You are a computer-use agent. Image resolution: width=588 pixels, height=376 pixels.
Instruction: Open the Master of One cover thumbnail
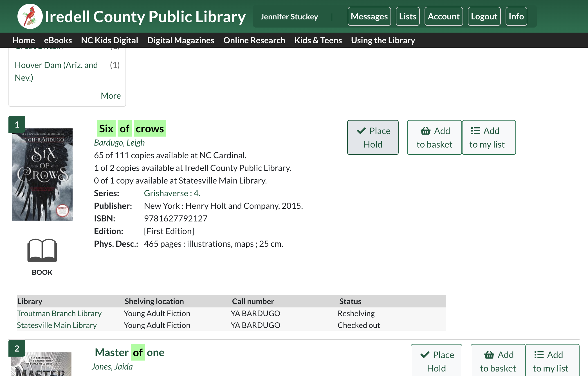click(x=41, y=364)
